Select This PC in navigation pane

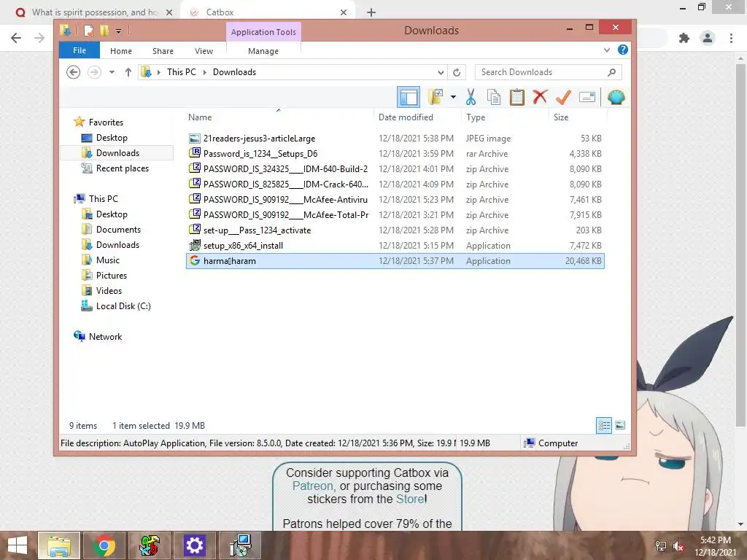point(103,198)
